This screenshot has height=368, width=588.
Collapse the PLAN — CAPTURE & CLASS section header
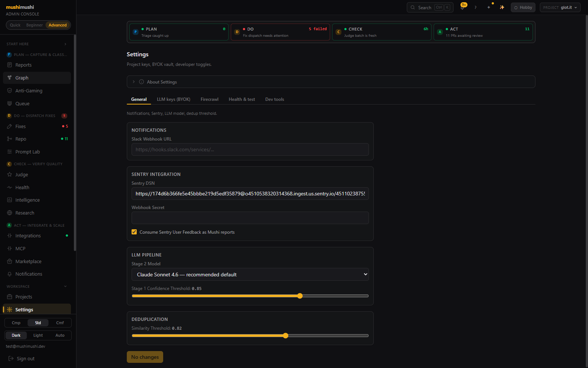37,54
